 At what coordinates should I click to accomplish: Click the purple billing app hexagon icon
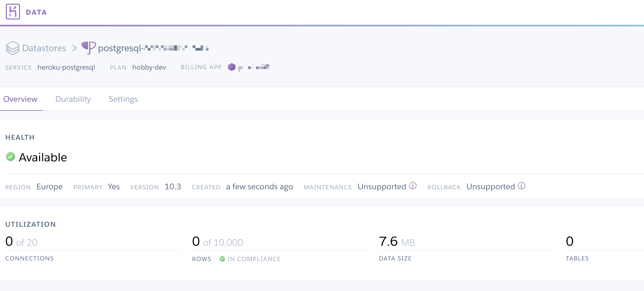tap(232, 67)
